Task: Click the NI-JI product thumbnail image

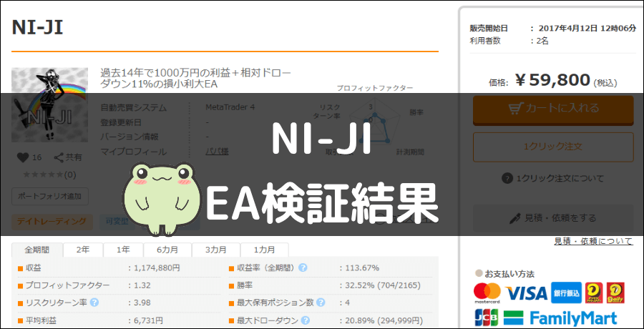Action: point(49,104)
